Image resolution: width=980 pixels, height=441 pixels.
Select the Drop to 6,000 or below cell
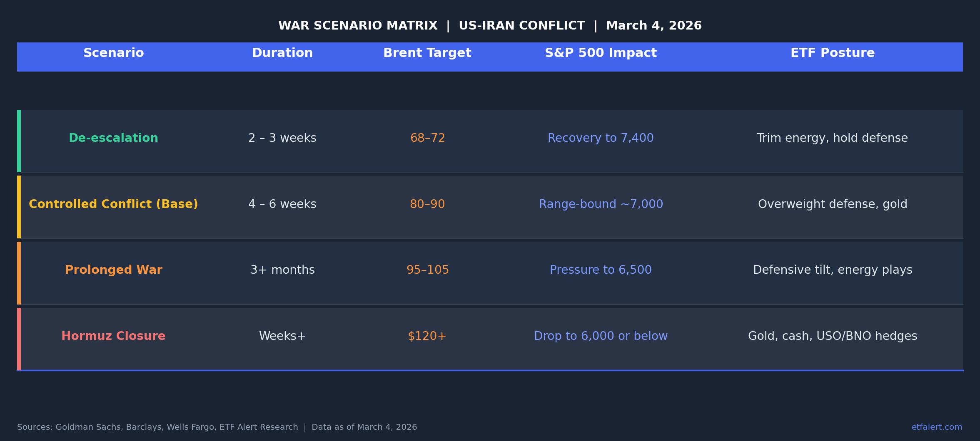click(601, 336)
